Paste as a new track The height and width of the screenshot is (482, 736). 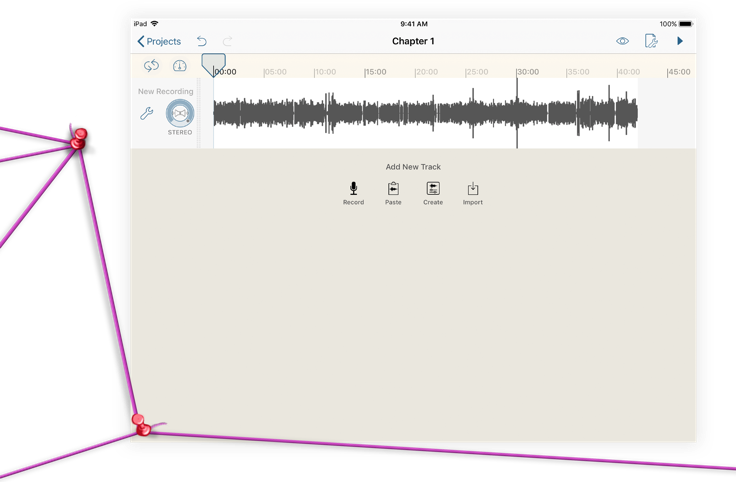393,193
